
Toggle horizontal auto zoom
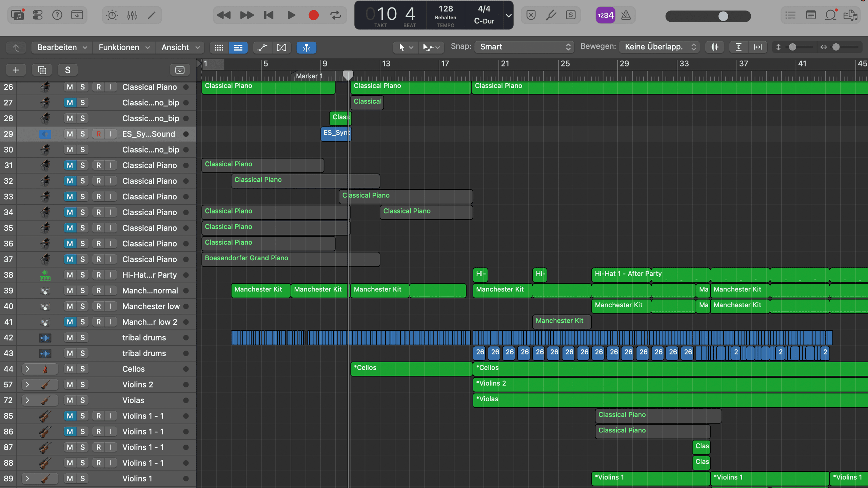[x=757, y=47]
